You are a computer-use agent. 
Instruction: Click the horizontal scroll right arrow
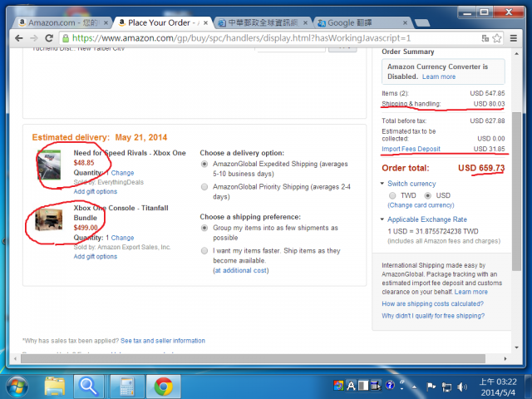[x=505, y=358]
